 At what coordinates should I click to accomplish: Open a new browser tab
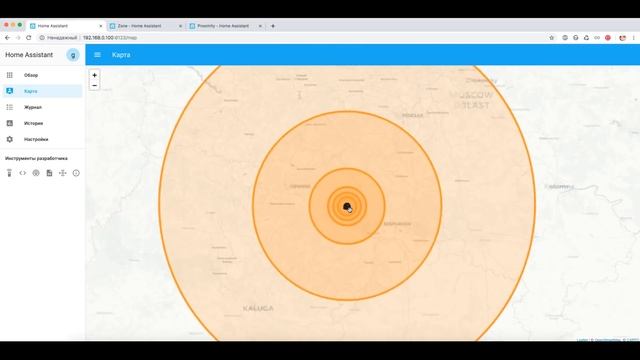(x=273, y=26)
